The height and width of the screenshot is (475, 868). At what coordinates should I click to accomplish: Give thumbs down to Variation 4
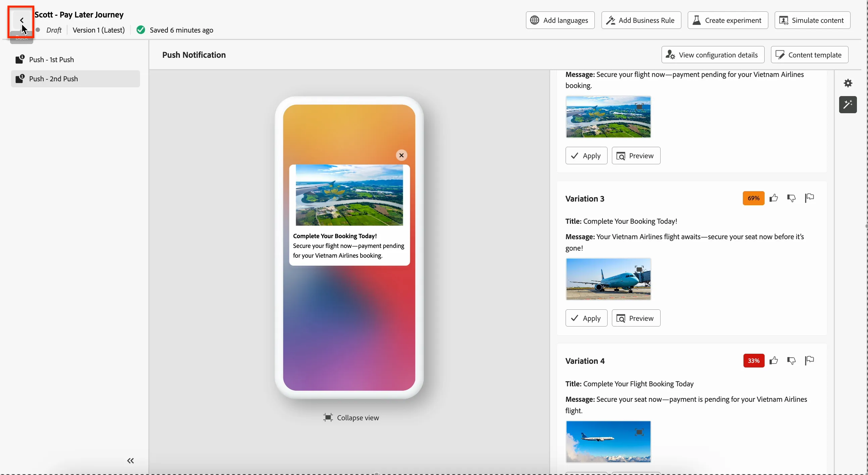tap(791, 361)
